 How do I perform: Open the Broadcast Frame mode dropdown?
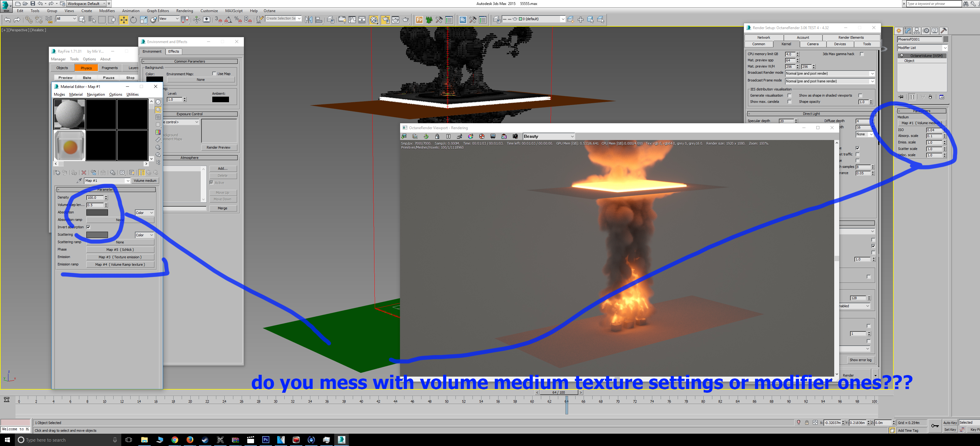coord(830,81)
